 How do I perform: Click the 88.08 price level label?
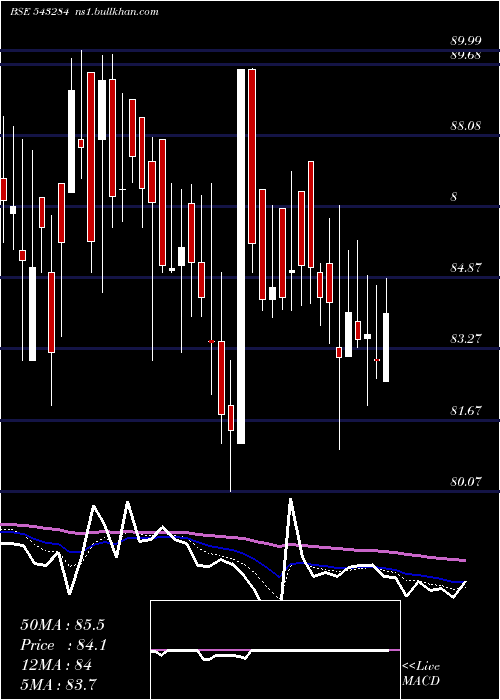(x=466, y=126)
